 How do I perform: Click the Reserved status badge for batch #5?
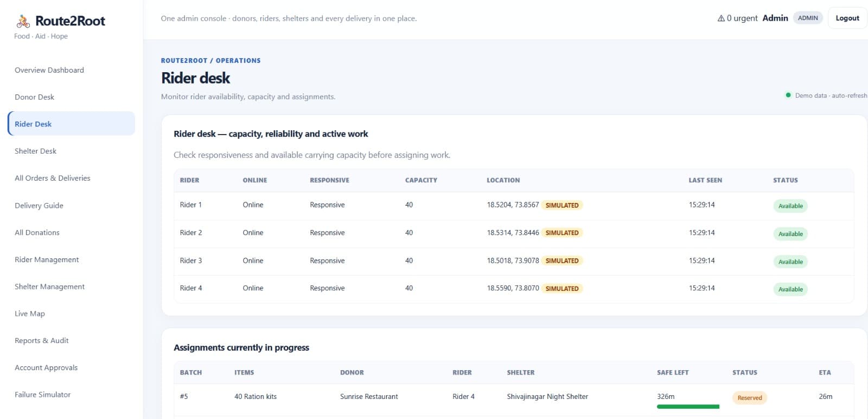(x=750, y=398)
